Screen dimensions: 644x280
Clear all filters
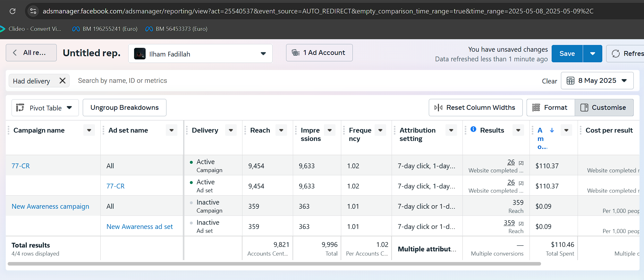pyautogui.click(x=549, y=81)
